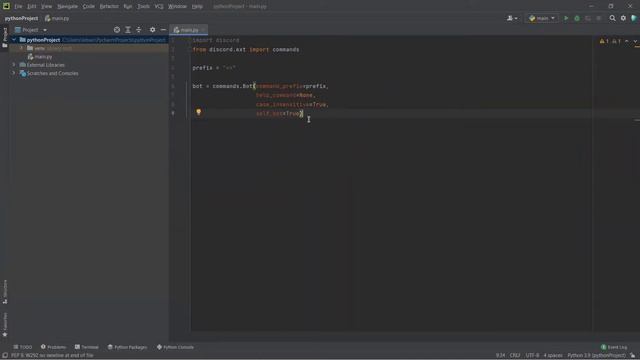Open the Run menu
The image size is (640, 360).
pyautogui.click(x=128, y=7)
